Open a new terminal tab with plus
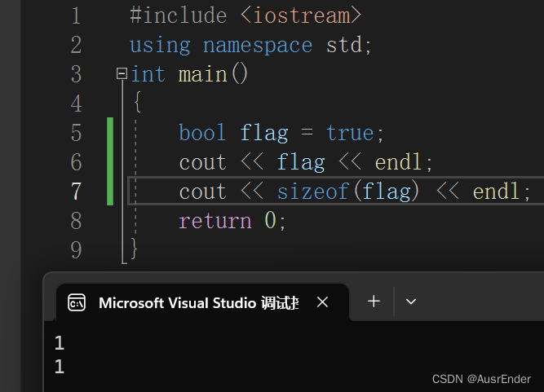The width and height of the screenshot is (544, 392). tap(374, 302)
